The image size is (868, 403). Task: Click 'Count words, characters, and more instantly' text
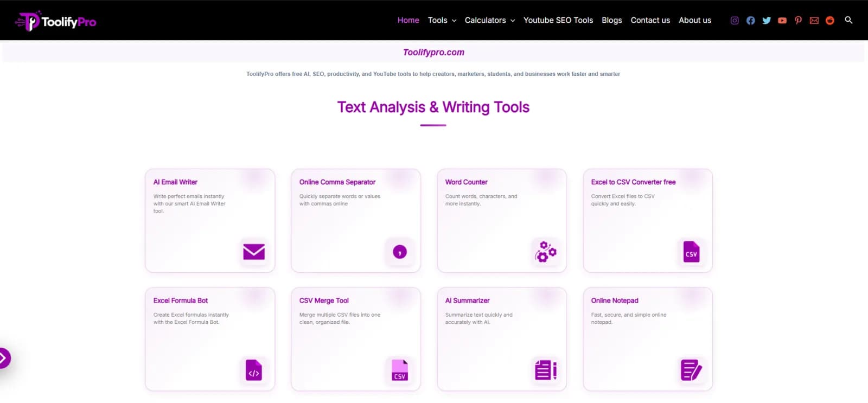[x=481, y=200]
